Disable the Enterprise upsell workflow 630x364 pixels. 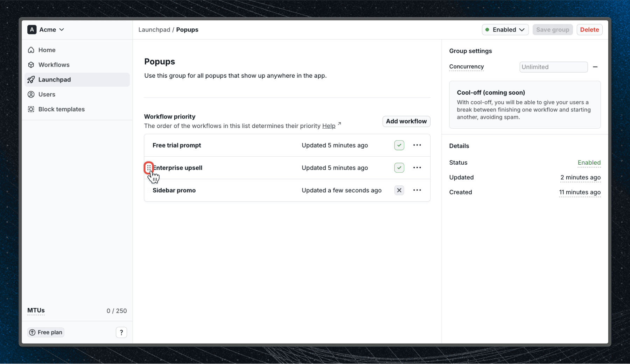coord(399,167)
